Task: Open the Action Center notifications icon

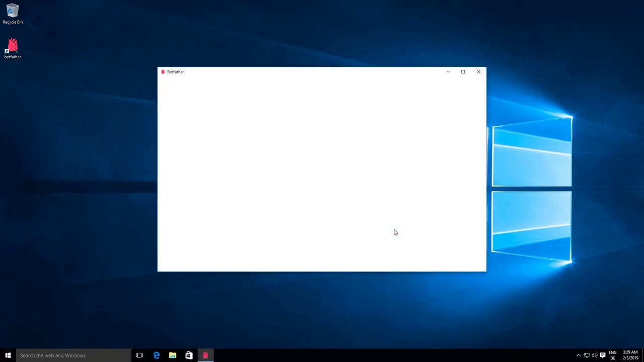Action: click(602, 355)
